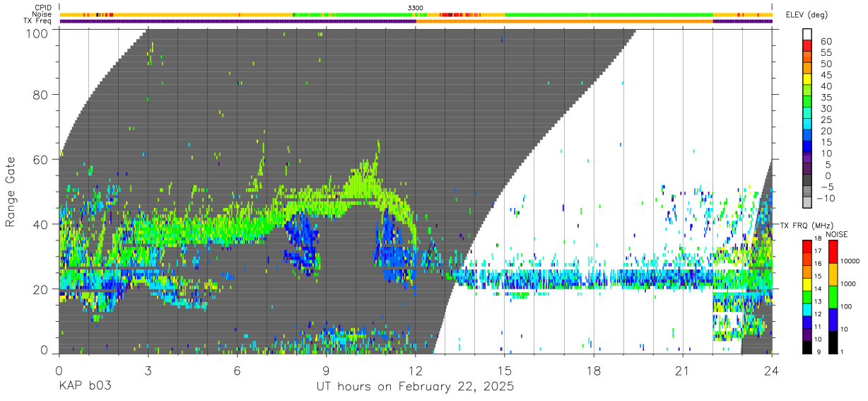Click the 18 tick on UT hours axis

[x=594, y=370]
